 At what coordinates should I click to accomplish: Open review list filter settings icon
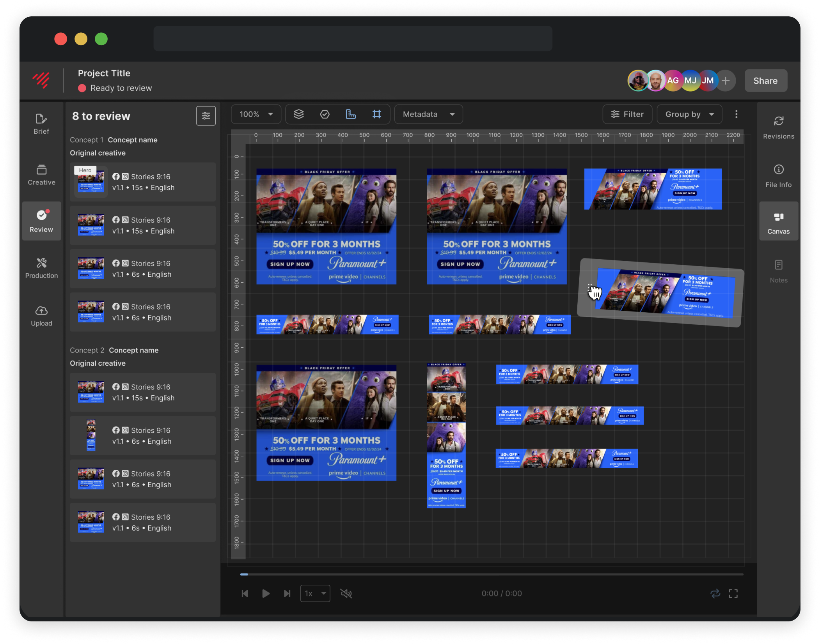pos(206,116)
